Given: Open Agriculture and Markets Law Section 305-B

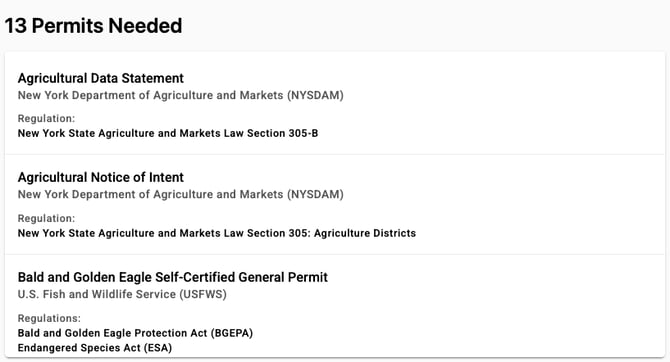Looking at the screenshot, I should point(168,133).
